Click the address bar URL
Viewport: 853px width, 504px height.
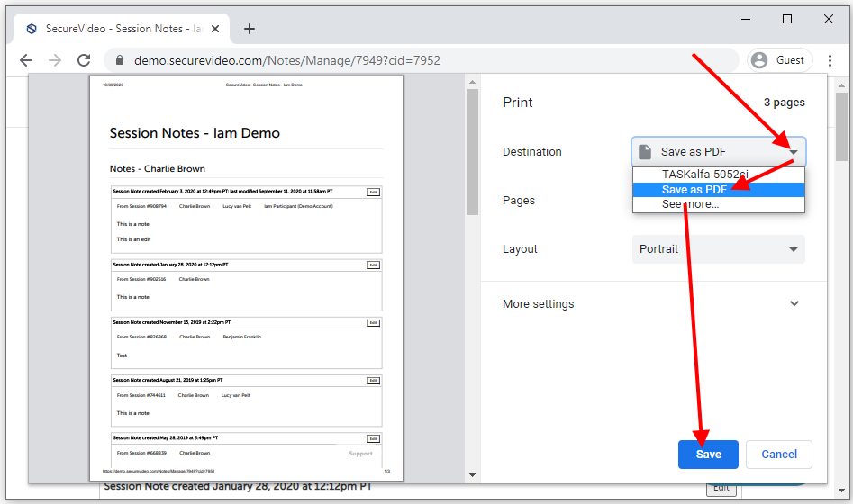point(287,60)
